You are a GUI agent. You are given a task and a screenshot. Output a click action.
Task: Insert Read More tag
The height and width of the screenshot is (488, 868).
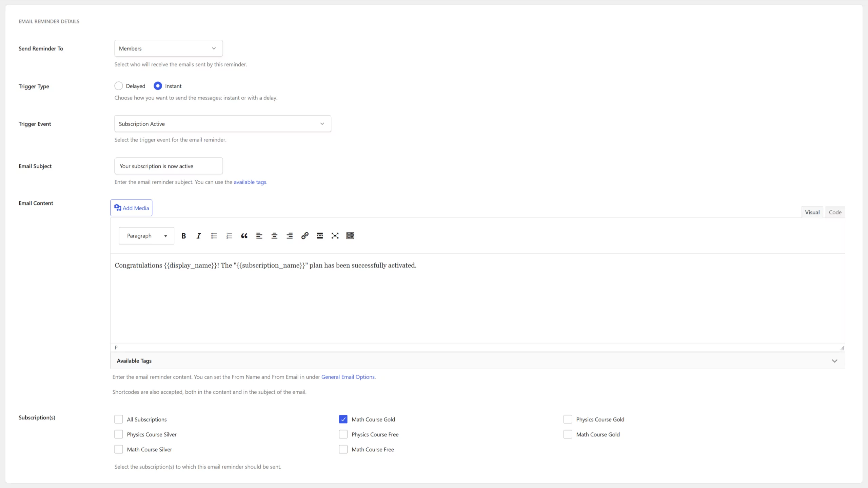click(320, 236)
